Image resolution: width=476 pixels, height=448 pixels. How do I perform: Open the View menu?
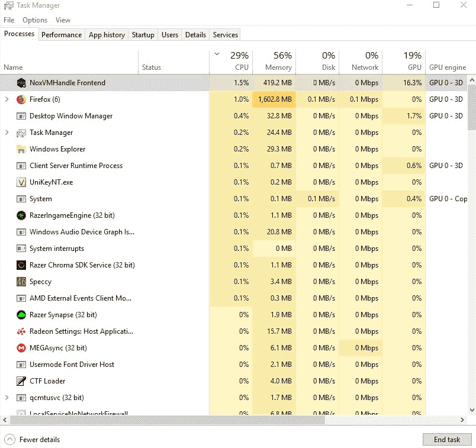click(x=63, y=20)
